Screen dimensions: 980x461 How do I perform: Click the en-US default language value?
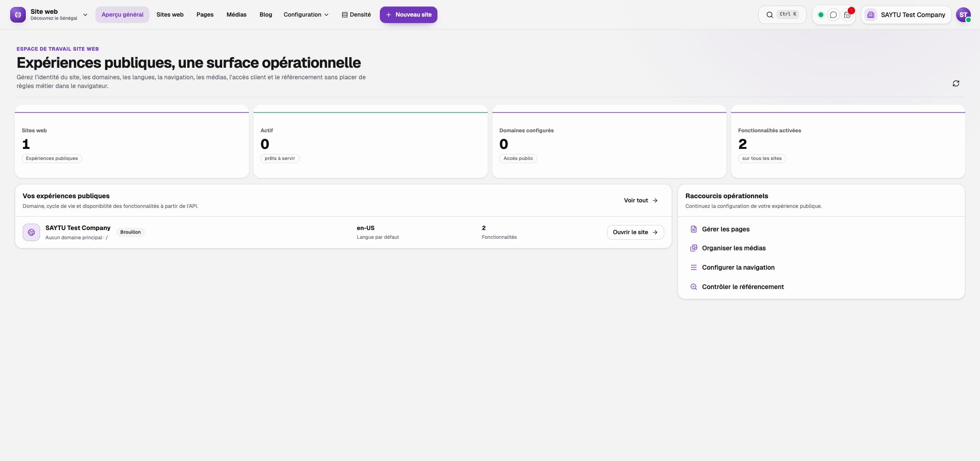(x=366, y=228)
